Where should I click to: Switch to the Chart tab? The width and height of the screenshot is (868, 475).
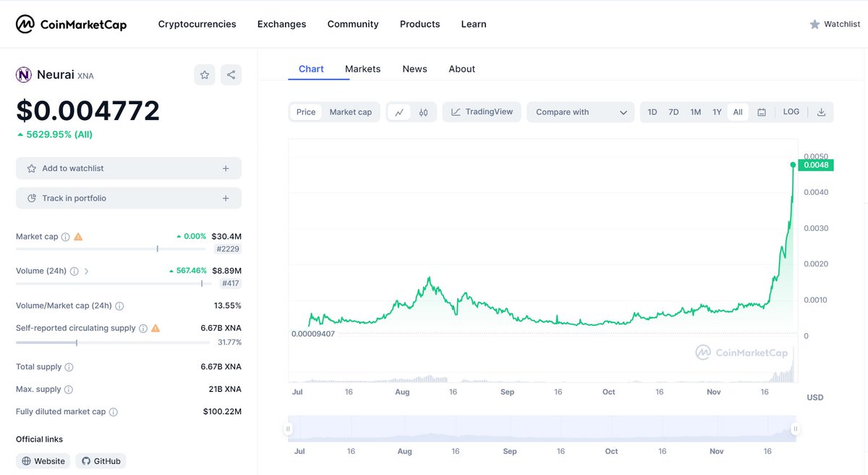click(311, 69)
